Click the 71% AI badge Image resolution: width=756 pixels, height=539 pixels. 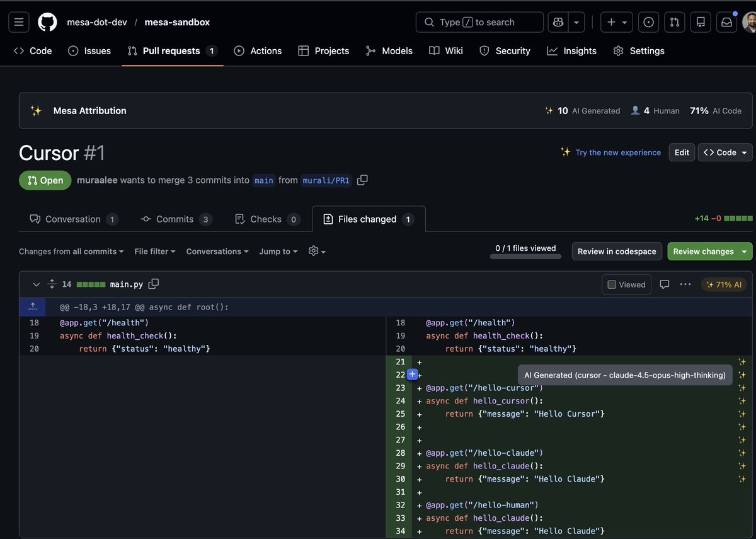[724, 285]
